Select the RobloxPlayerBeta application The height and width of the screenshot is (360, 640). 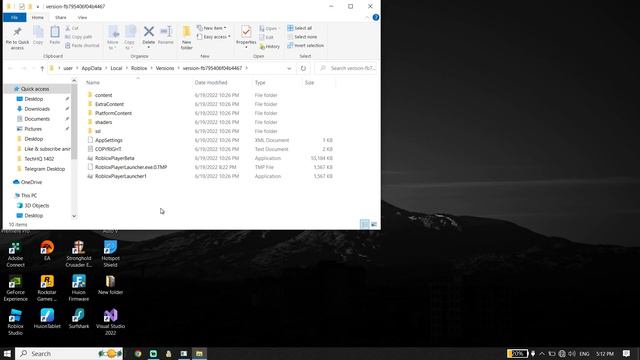tap(114, 158)
